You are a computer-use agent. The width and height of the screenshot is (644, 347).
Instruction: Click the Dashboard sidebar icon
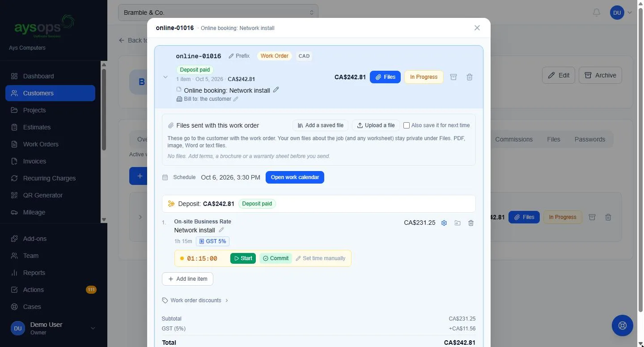pyautogui.click(x=14, y=76)
